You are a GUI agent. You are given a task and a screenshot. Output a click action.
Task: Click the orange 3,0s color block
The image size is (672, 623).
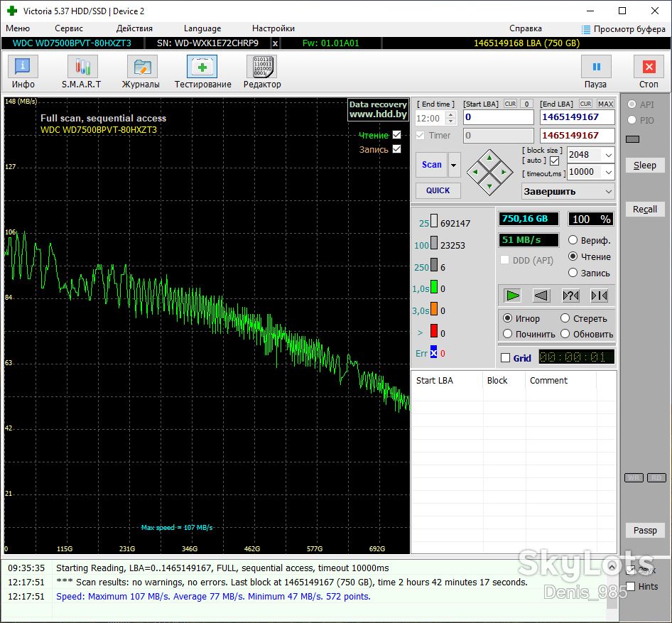(434, 309)
